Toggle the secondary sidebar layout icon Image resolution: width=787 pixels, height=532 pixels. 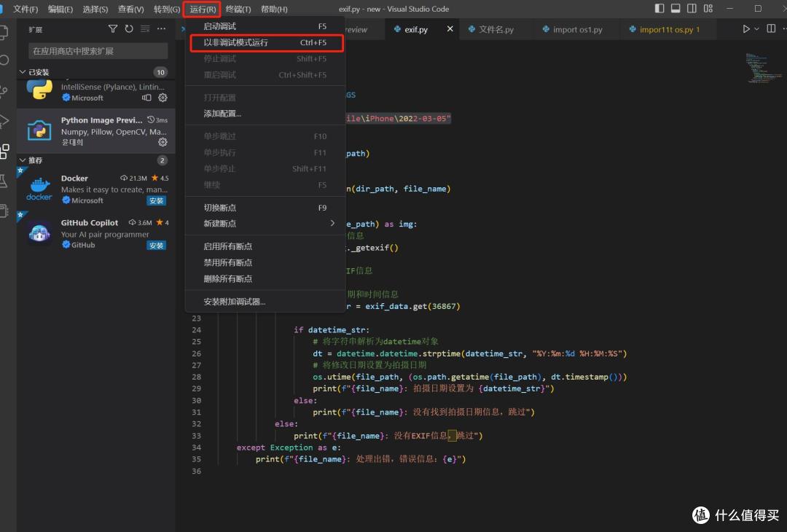pos(692,9)
